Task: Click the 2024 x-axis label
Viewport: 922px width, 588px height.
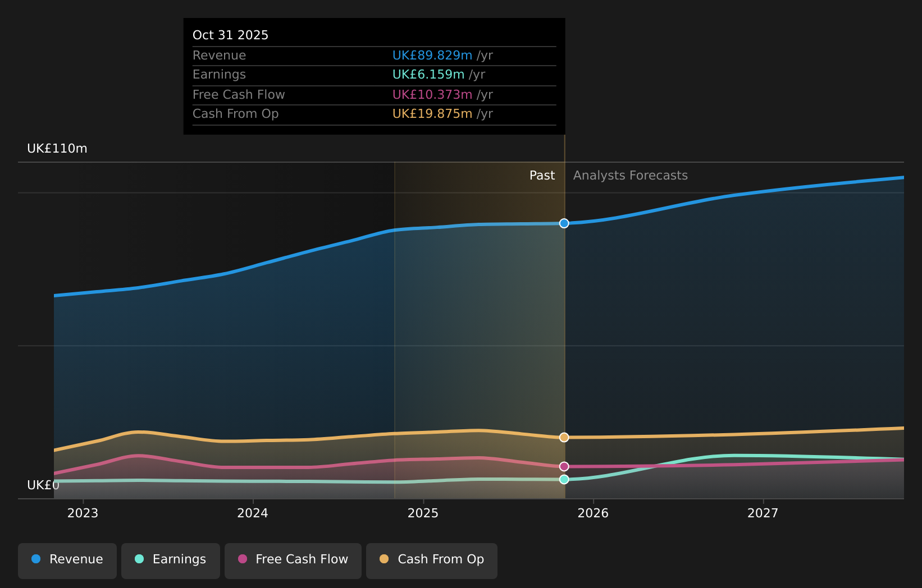Action: tap(253, 513)
